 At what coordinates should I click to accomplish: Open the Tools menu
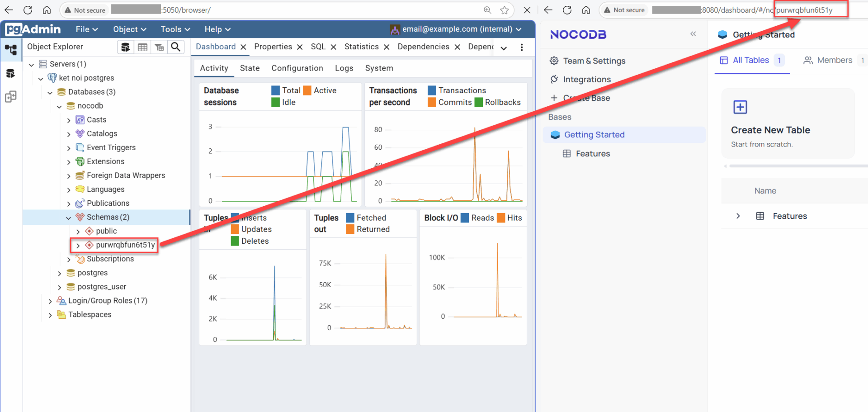click(175, 29)
